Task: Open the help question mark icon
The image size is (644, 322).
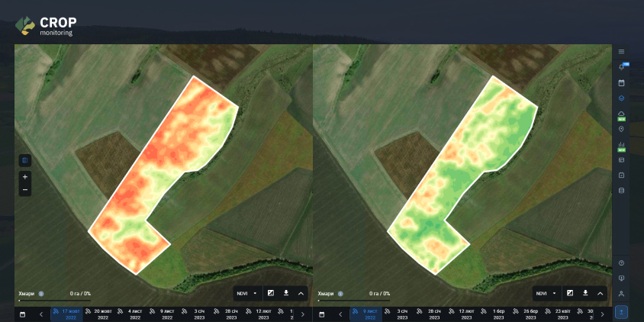Action: point(621,262)
